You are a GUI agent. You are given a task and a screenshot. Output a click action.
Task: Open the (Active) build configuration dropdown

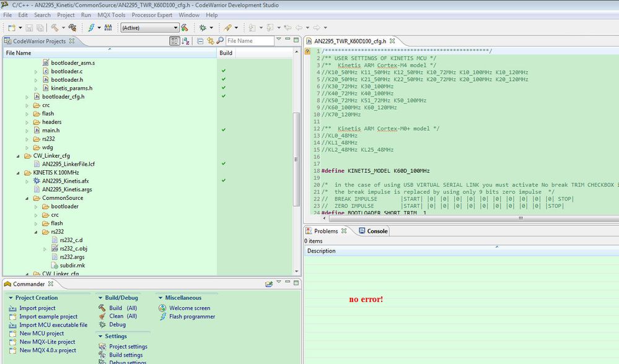pos(149,28)
